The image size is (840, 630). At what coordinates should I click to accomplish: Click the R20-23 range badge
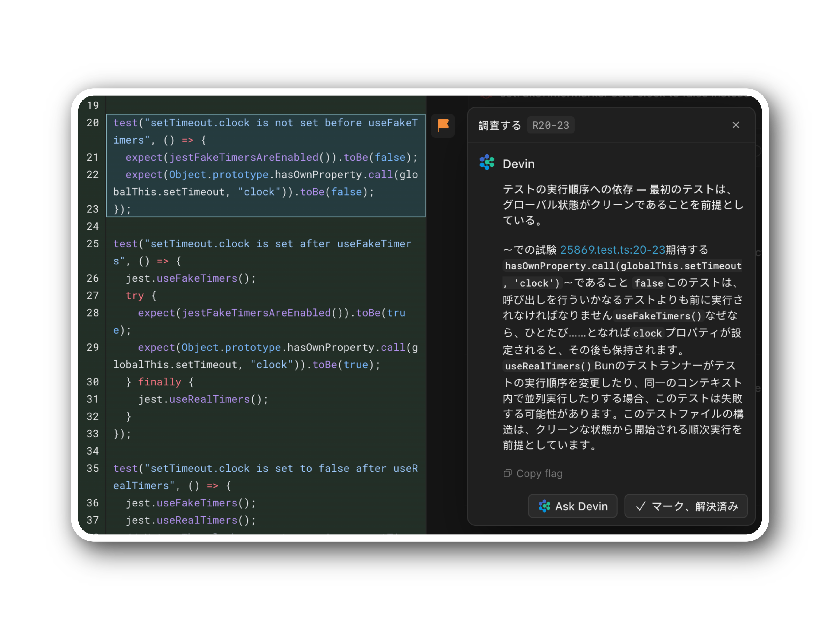(550, 125)
